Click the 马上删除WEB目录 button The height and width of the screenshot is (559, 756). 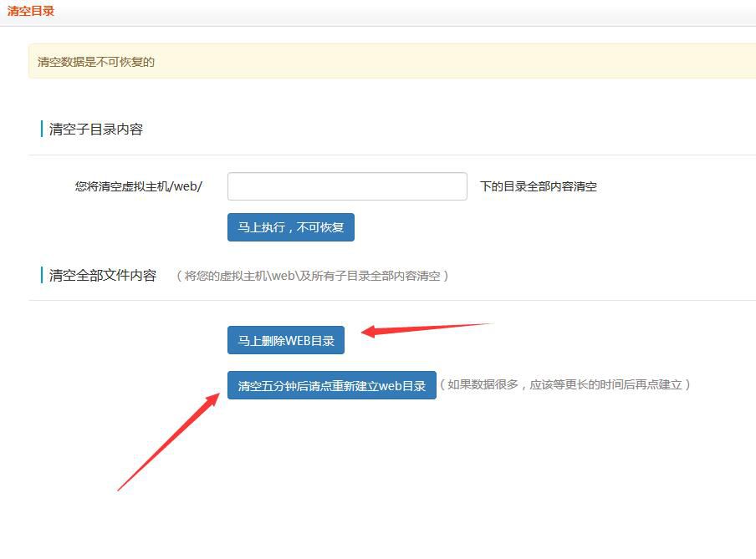[286, 340]
